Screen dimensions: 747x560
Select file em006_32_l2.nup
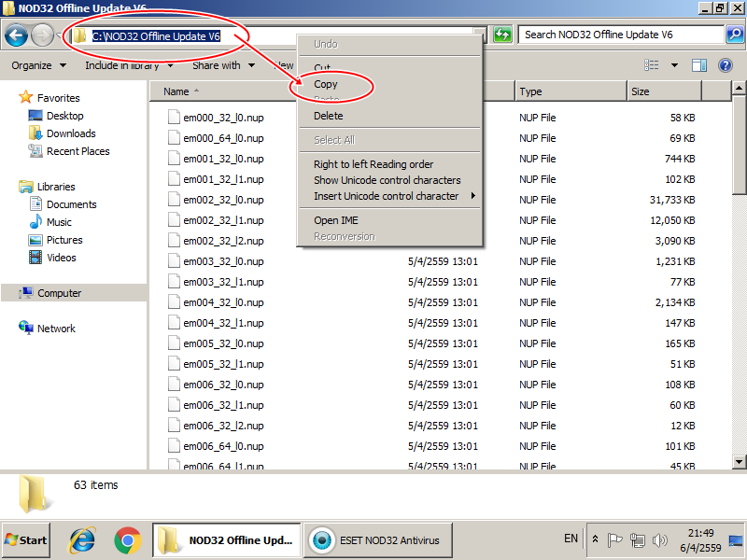point(223,426)
